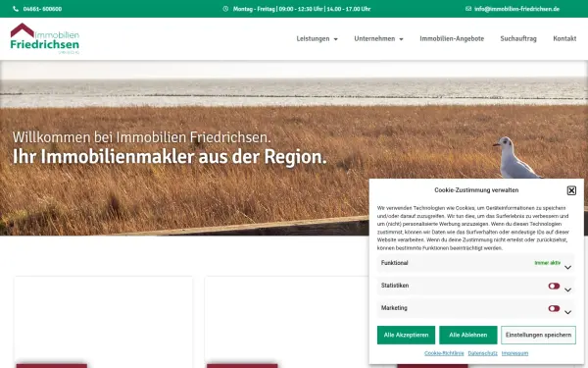This screenshot has height=368, width=588.
Task: Go to Immobilien-Angebote page
Action: point(452,38)
